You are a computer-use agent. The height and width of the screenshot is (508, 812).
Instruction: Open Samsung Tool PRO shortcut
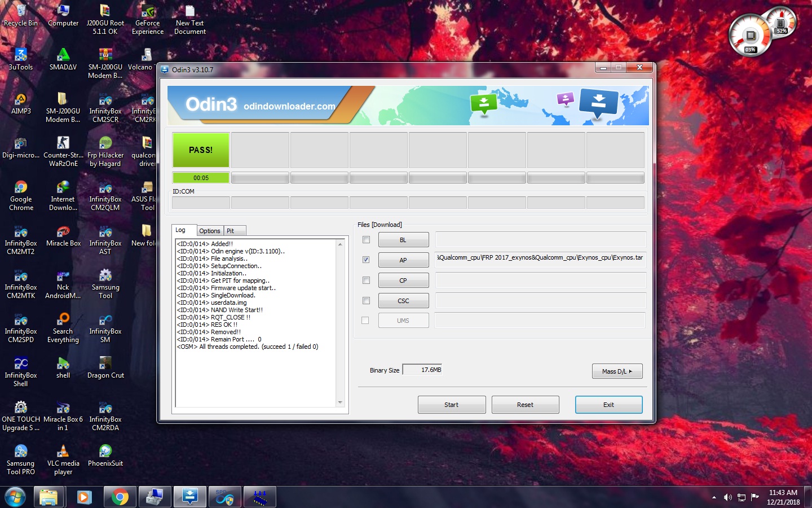point(21,459)
